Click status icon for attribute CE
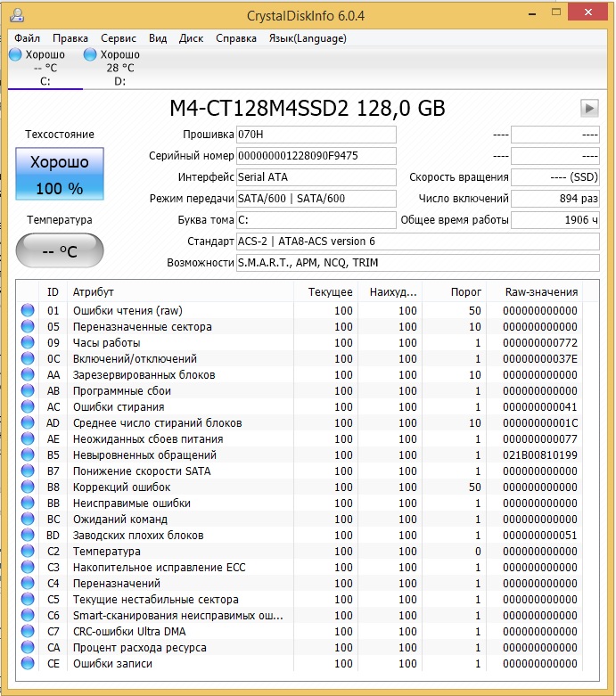 28,663
